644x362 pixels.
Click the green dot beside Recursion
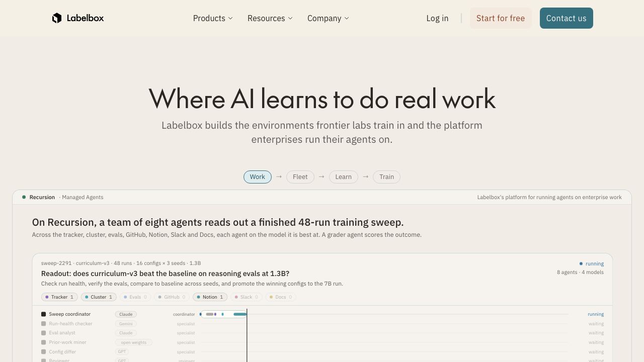coord(24,197)
